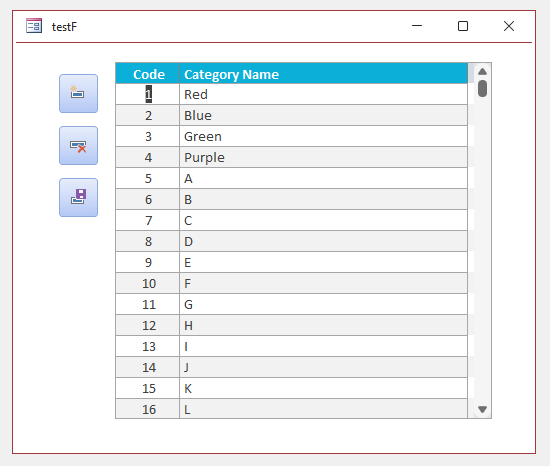
Task: Click the Blue category name field
Action: point(323,115)
